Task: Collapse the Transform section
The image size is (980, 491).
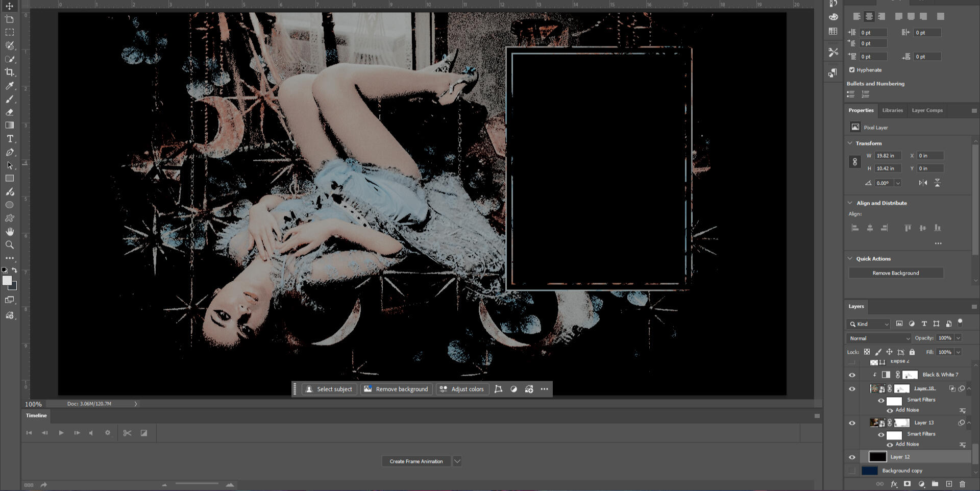Action: [850, 143]
